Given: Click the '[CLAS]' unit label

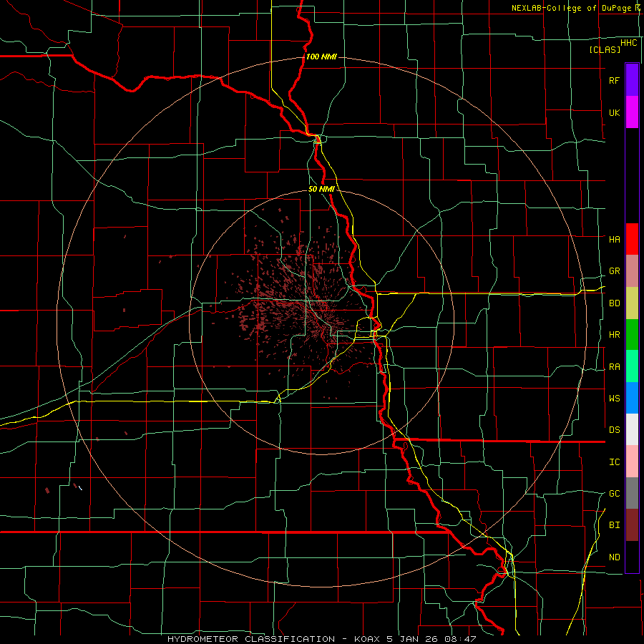Looking at the screenshot, I should click(x=605, y=50).
